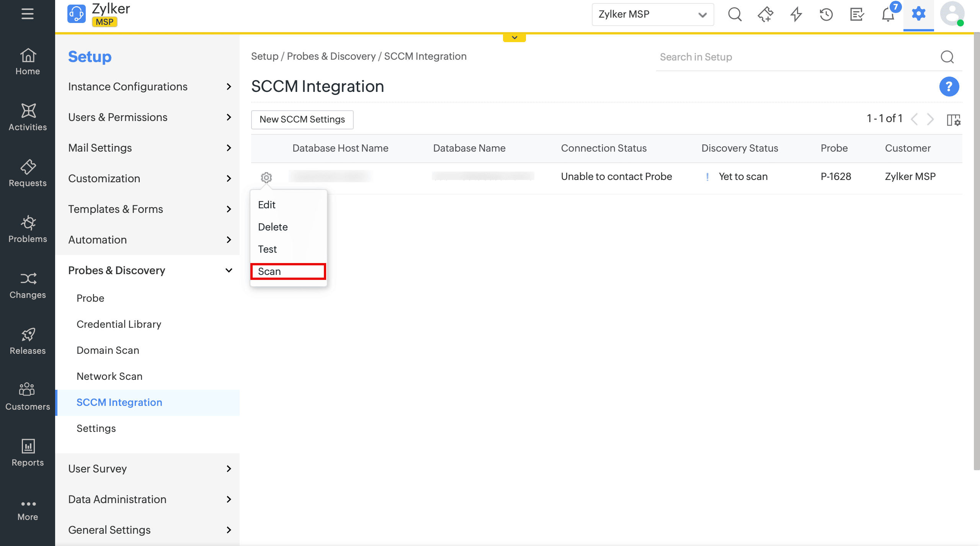Open the quick actions lightning icon
980x546 pixels.
click(796, 15)
